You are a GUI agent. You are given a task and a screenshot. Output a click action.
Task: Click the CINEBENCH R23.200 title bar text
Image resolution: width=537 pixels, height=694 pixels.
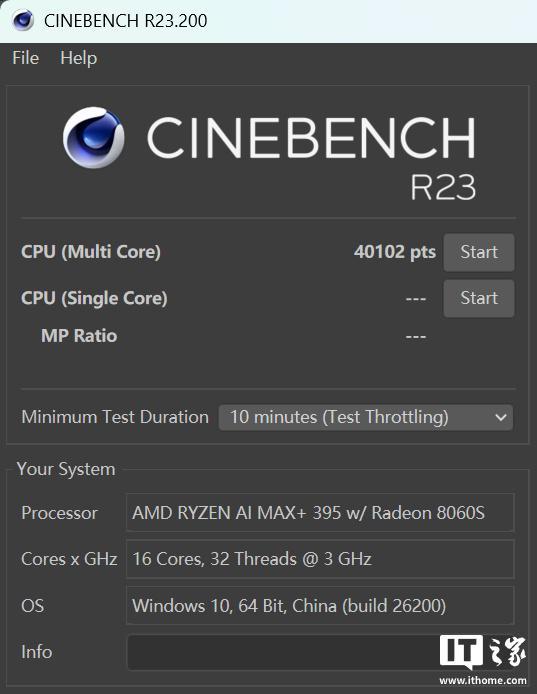click(126, 21)
